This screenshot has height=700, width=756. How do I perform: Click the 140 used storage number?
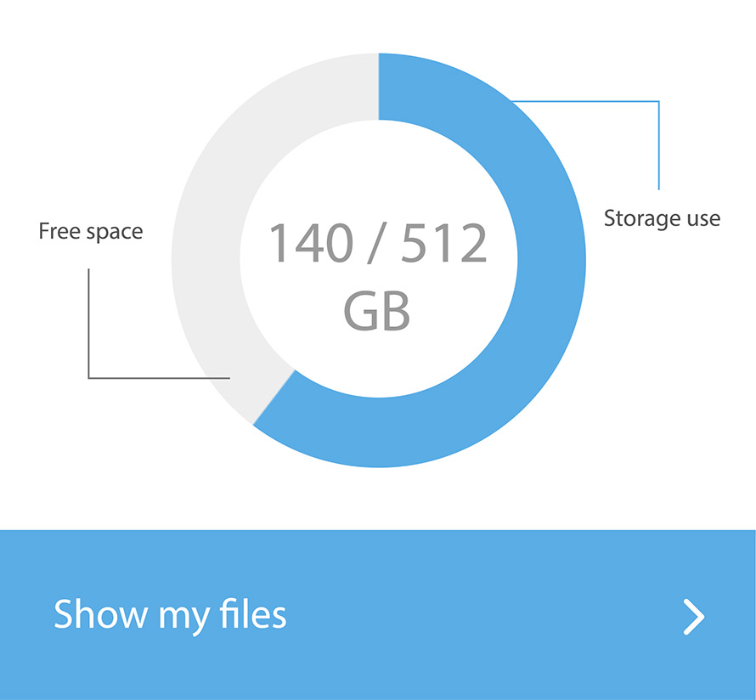pyautogui.click(x=311, y=244)
